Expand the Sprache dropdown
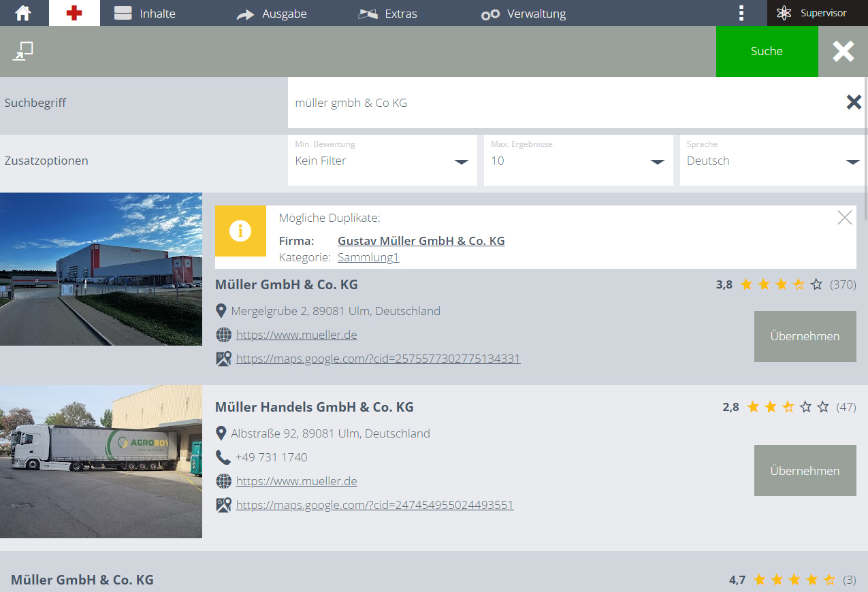 click(773, 160)
